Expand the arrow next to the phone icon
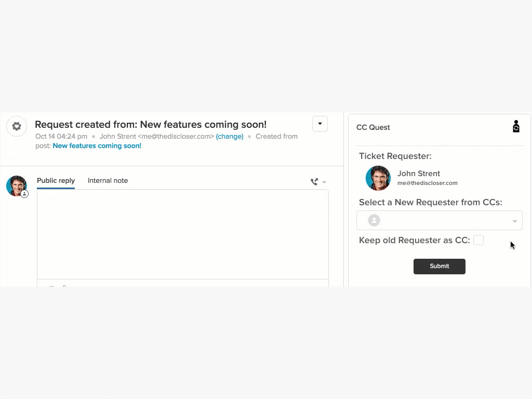The height and width of the screenshot is (399, 532). pos(324,182)
